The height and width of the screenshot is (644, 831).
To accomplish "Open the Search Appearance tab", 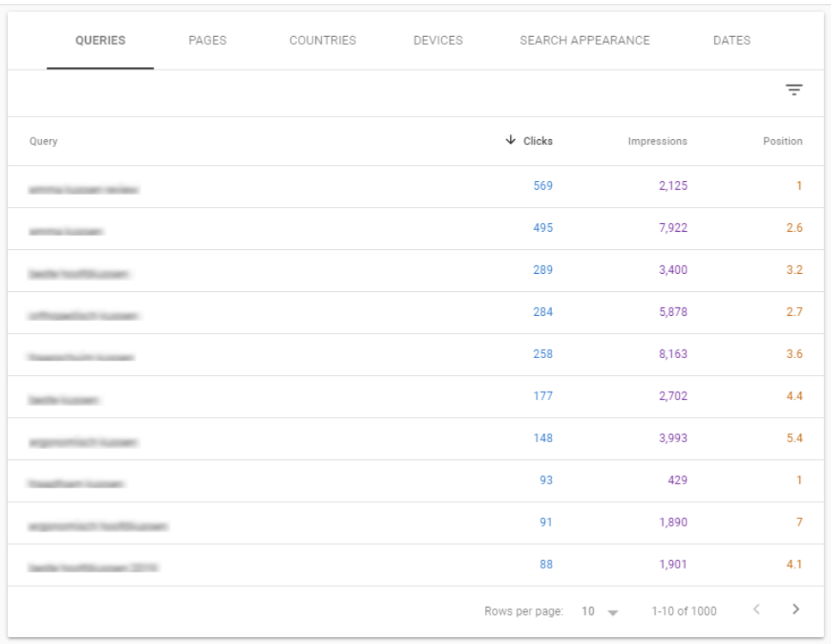I will pos(585,40).
